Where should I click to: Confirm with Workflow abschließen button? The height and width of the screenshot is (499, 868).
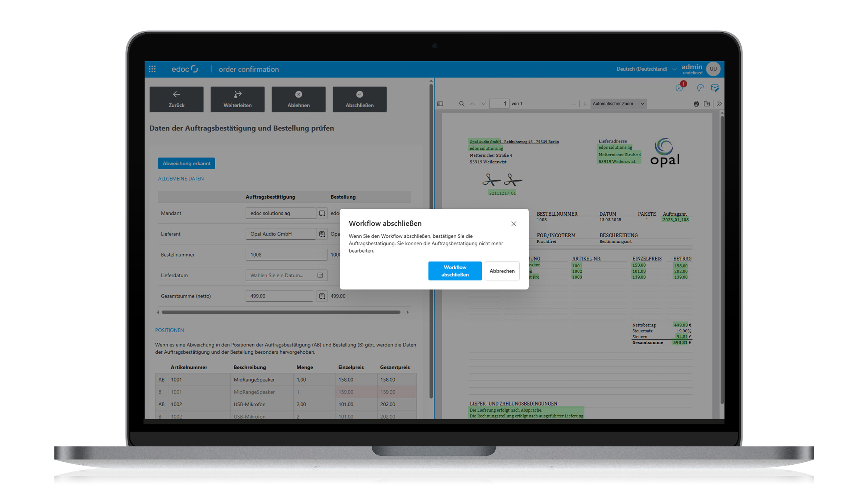click(x=455, y=271)
